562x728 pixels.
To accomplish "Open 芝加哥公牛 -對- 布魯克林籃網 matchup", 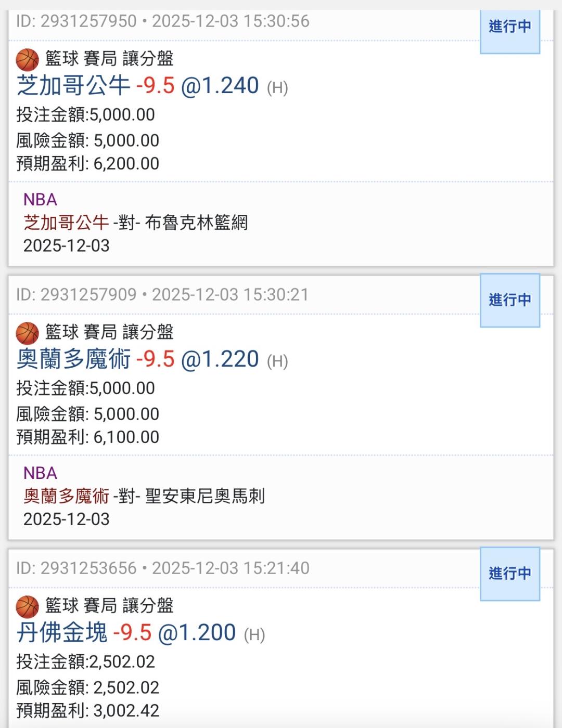I will 135,223.
